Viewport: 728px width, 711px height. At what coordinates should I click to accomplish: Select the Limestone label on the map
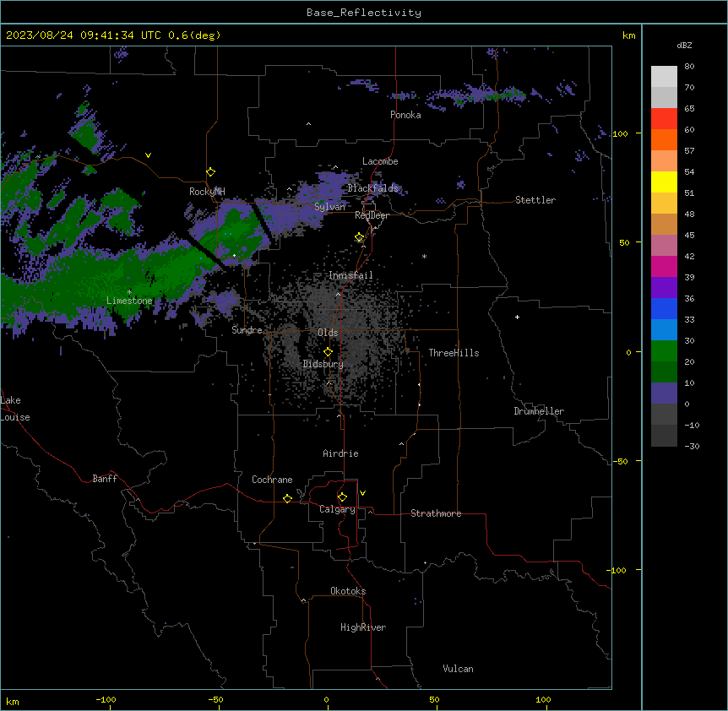coord(129,301)
